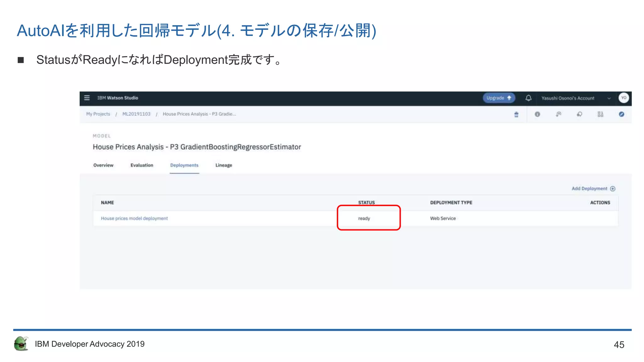
Task: Click Add Deployment link
Action: click(x=589, y=189)
